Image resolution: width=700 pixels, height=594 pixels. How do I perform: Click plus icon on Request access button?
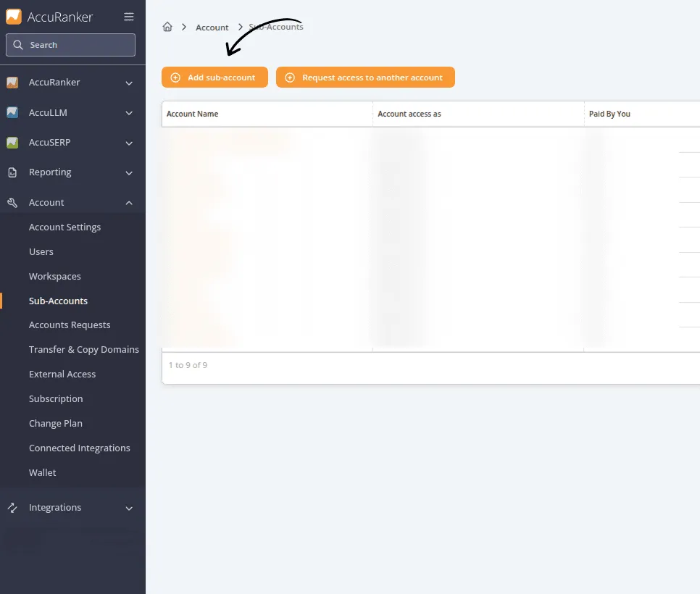click(290, 78)
